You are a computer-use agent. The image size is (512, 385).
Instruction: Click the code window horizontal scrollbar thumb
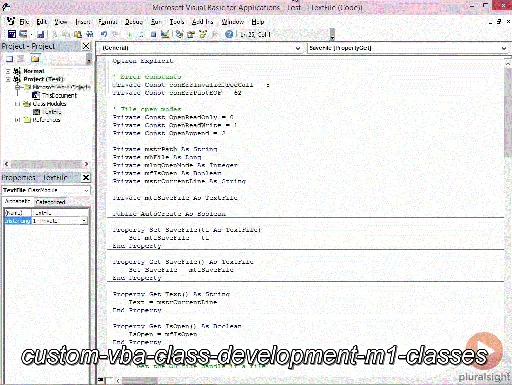coord(140,380)
